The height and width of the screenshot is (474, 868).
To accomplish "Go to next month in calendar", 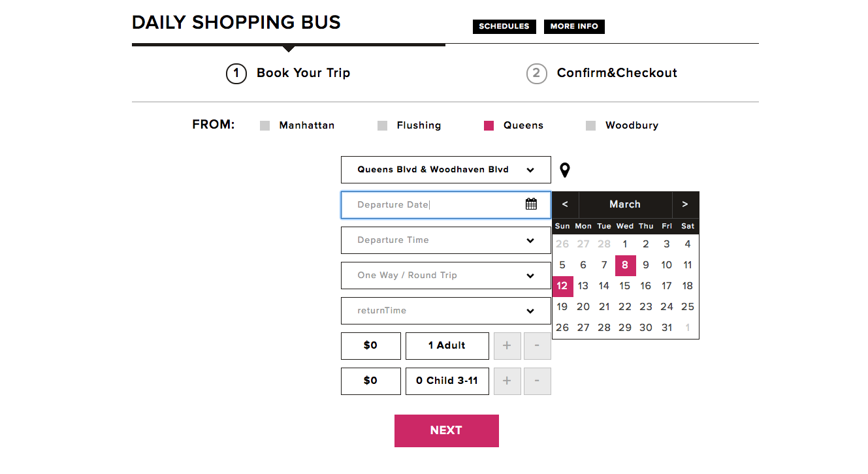I will (x=685, y=204).
